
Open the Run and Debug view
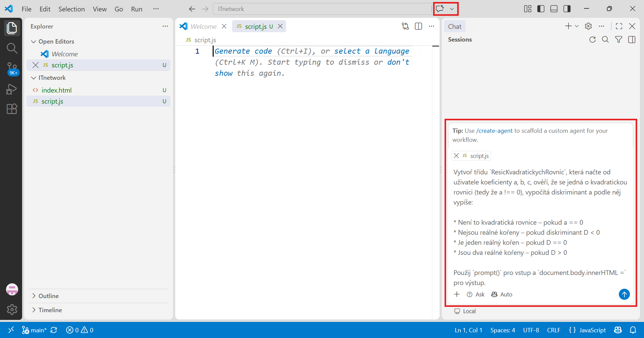coord(12,89)
